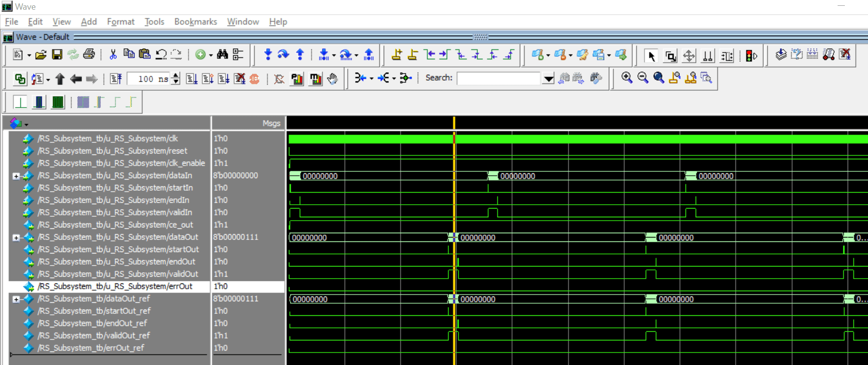The image size is (868, 365).
Task: Open the New document dropdown arrow
Action: (29, 56)
